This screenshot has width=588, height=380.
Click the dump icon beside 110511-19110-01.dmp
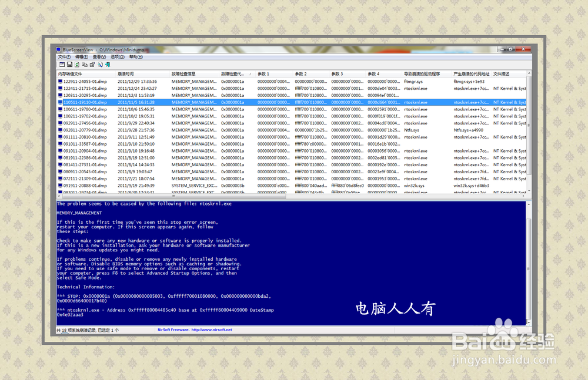[60, 102]
